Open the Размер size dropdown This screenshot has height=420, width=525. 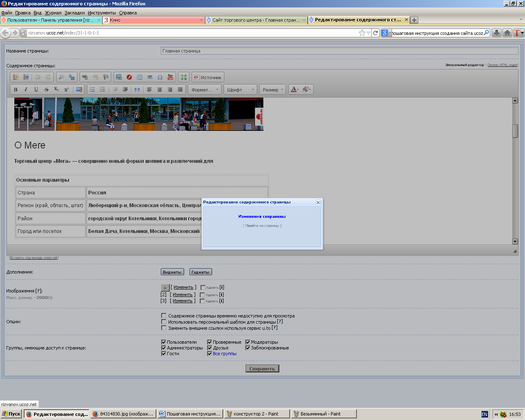(x=273, y=89)
